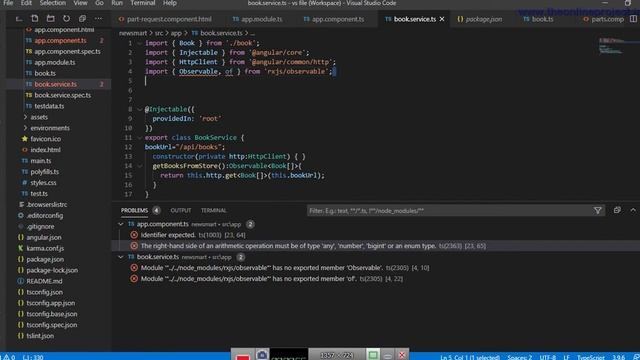Focus the Problems filter text field
640x360 pixels.
tap(449, 211)
